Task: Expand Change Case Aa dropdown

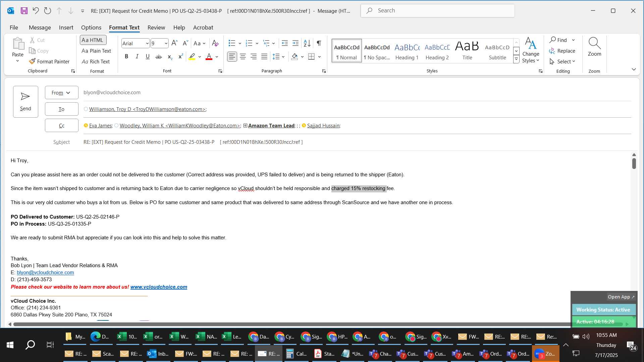Action: point(204,43)
